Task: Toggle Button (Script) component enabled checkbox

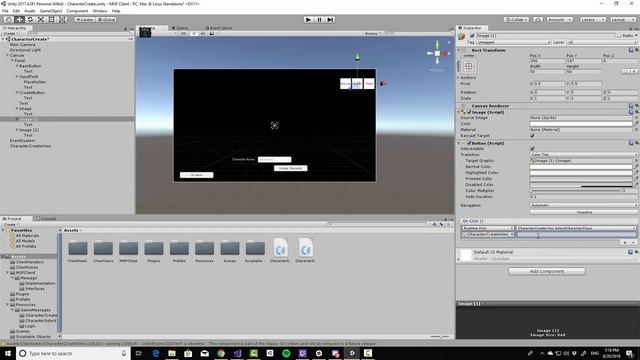Action: 469,143
